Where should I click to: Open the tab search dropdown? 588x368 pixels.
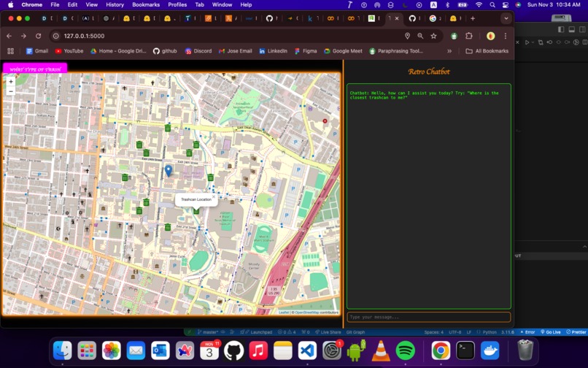[x=506, y=18]
